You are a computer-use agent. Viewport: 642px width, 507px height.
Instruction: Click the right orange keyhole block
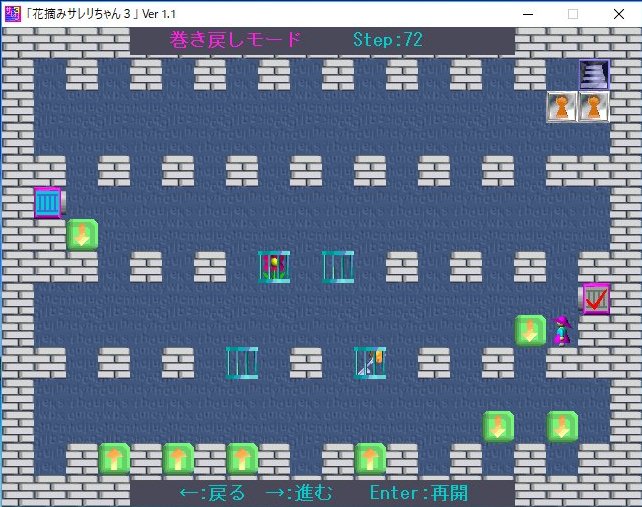click(x=594, y=107)
